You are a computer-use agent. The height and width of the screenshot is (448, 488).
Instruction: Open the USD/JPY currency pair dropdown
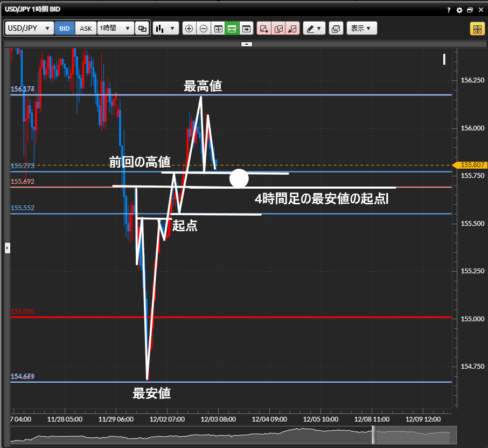pyautogui.click(x=30, y=29)
